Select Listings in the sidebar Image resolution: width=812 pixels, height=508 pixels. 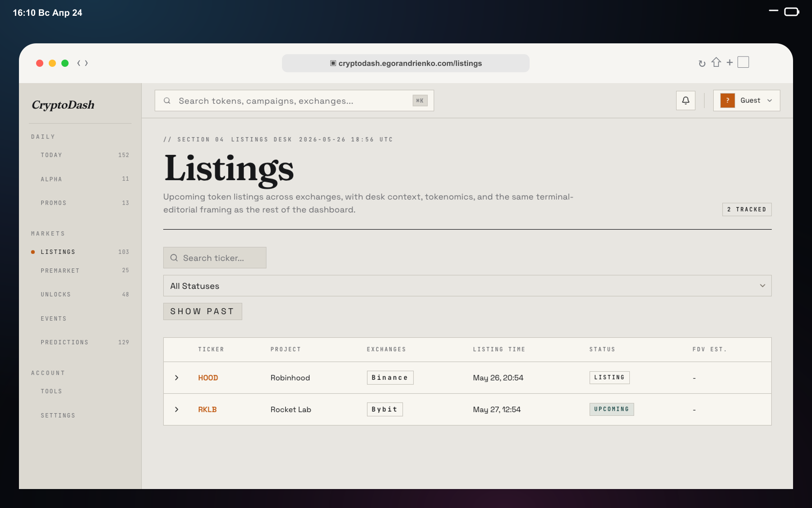coord(80,252)
